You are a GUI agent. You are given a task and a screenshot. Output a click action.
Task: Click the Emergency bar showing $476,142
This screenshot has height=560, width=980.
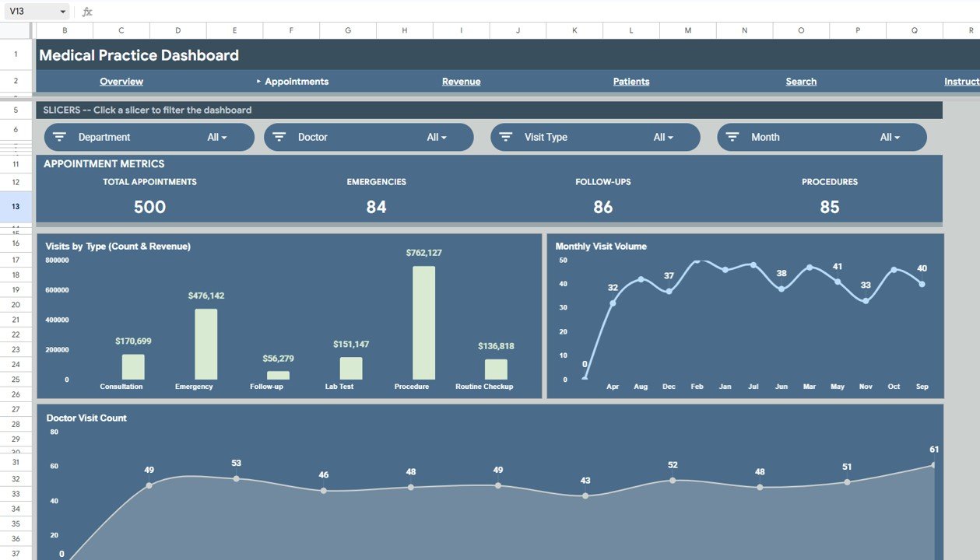[206, 342]
